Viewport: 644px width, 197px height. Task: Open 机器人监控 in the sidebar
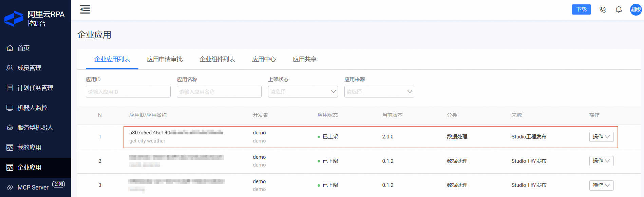click(32, 108)
